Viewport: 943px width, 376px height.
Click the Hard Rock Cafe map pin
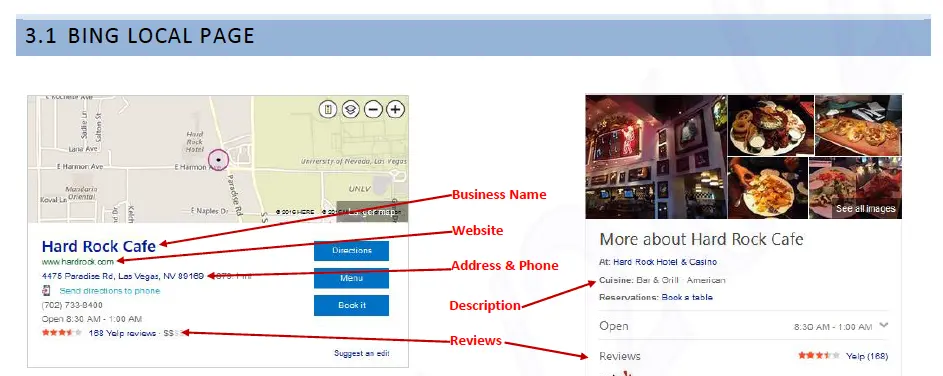[x=218, y=159]
